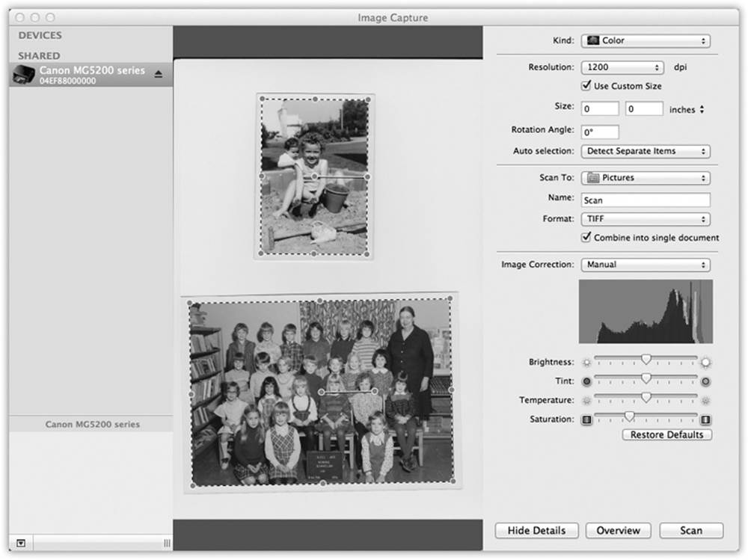This screenshot has height=560, width=748.
Task: Start scanning with the Scan button
Action: tap(691, 530)
